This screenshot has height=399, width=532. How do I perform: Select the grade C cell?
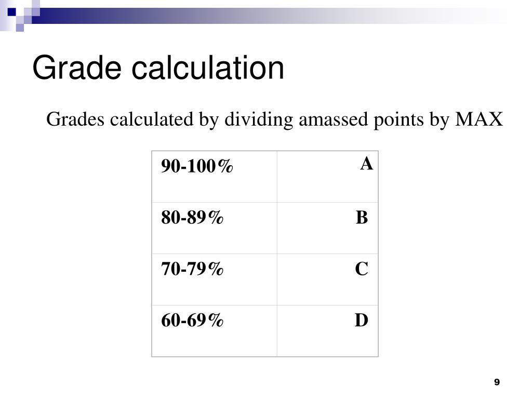click(x=327, y=280)
